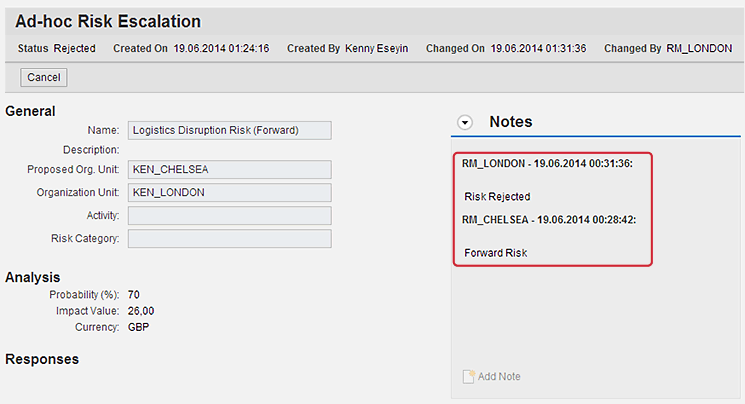Click the Add Note link
The width and height of the screenshot is (745, 404).
[499, 376]
